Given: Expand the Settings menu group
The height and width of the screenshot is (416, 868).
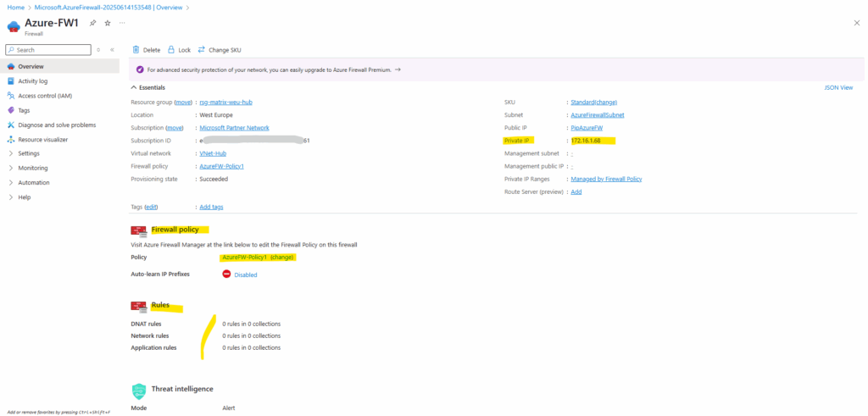Looking at the screenshot, I should coord(11,153).
